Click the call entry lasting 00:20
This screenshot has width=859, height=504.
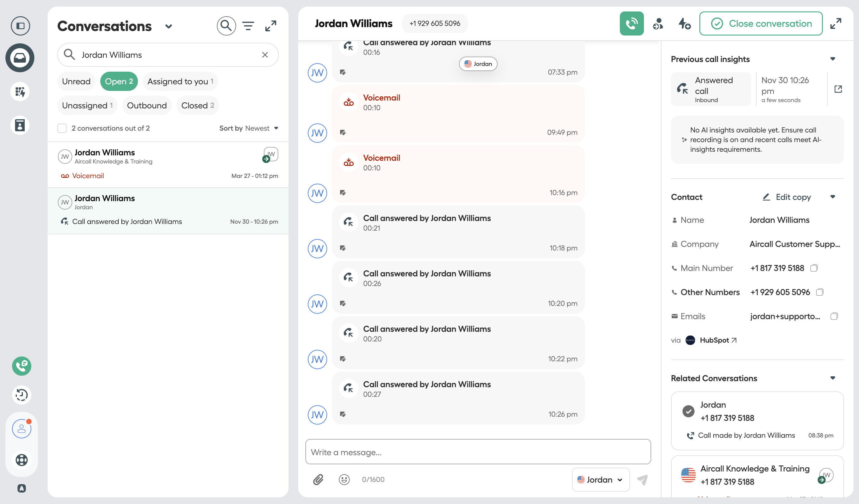458,343
